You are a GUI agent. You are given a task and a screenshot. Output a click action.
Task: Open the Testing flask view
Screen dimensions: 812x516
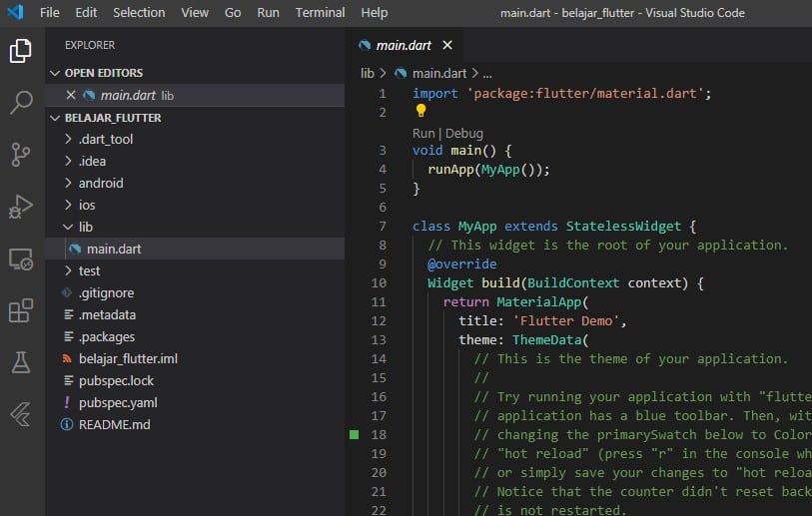(21, 362)
